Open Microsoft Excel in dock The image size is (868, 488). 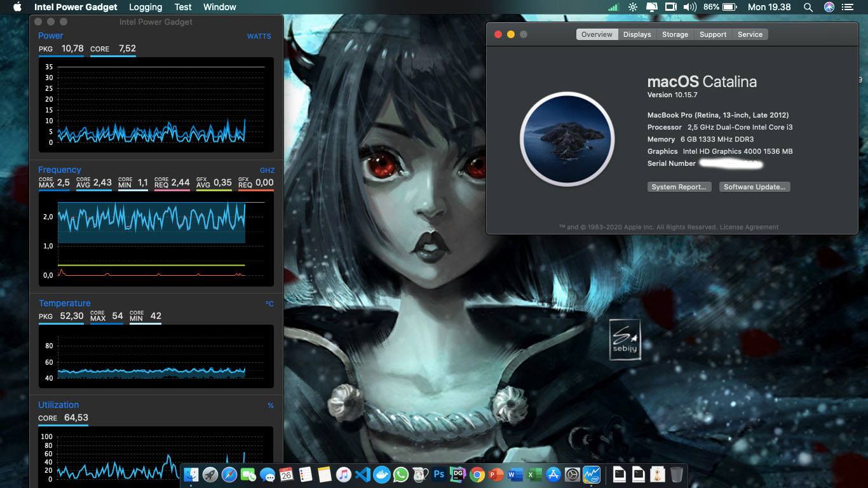point(534,475)
